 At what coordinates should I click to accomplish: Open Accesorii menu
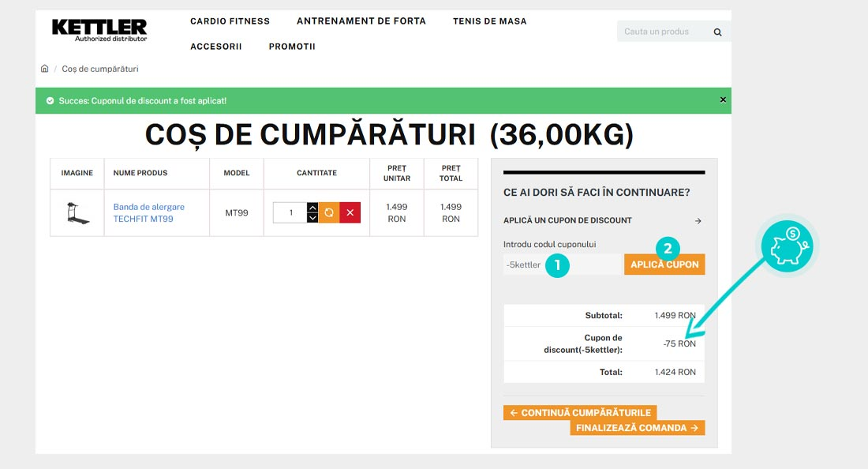click(x=216, y=47)
